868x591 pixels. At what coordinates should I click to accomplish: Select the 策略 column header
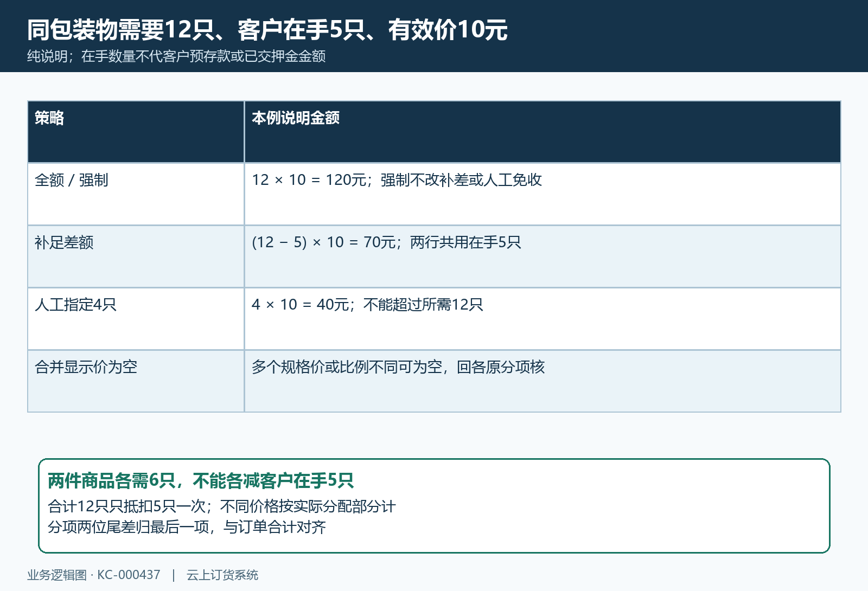pyautogui.click(x=136, y=132)
